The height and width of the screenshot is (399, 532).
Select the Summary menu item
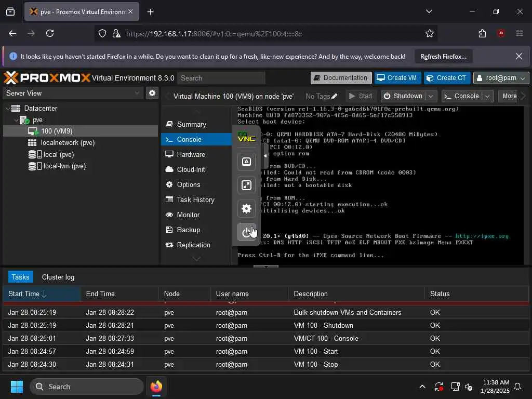point(197,125)
